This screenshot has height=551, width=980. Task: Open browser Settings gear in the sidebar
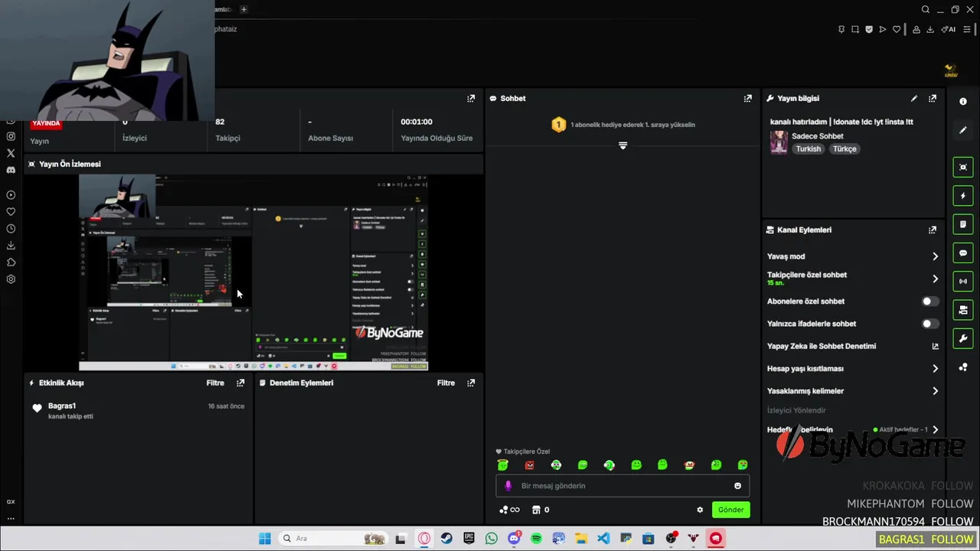tap(11, 279)
